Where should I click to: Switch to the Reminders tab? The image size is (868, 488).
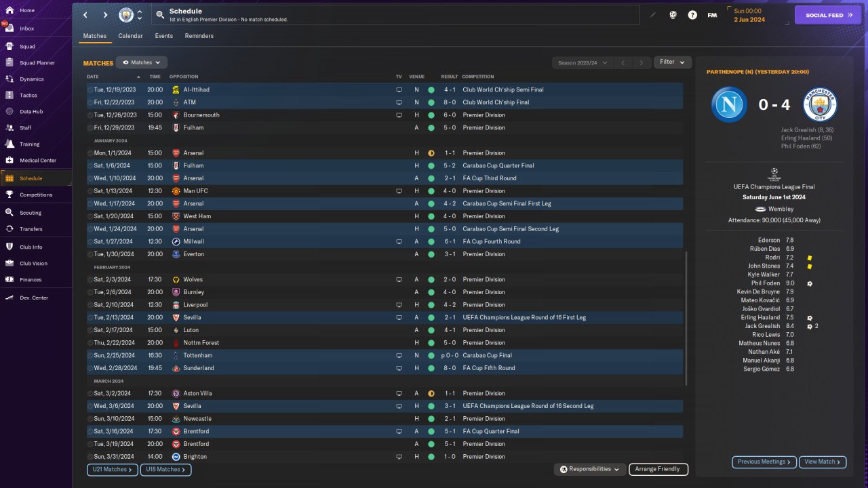199,36
